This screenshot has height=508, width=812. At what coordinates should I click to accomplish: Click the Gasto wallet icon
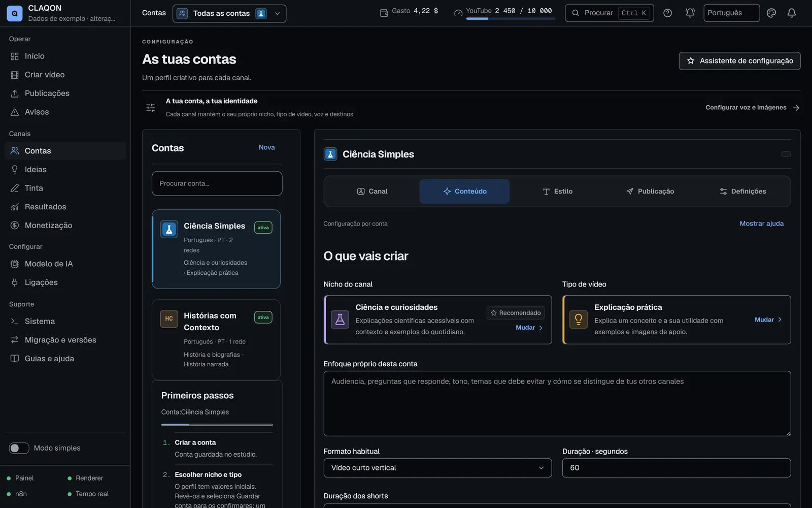384,13
